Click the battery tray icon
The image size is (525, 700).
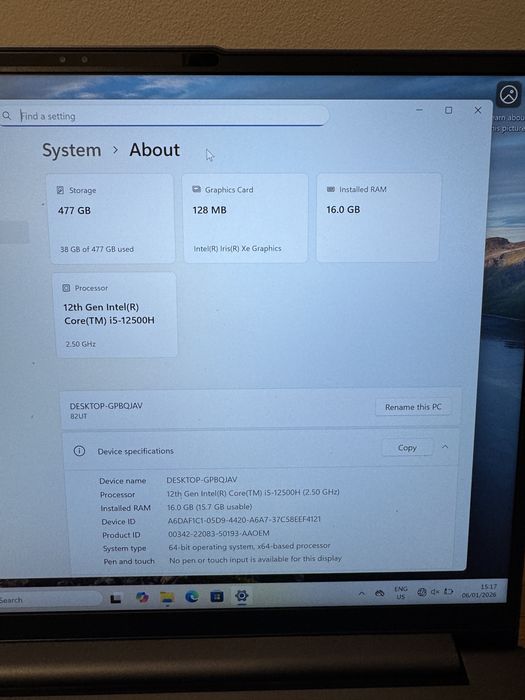click(449, 592)
